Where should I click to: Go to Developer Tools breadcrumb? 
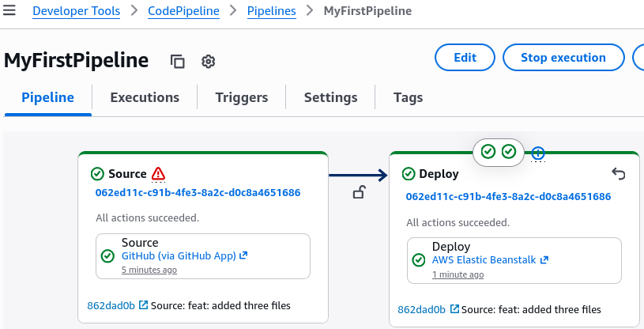77,11
